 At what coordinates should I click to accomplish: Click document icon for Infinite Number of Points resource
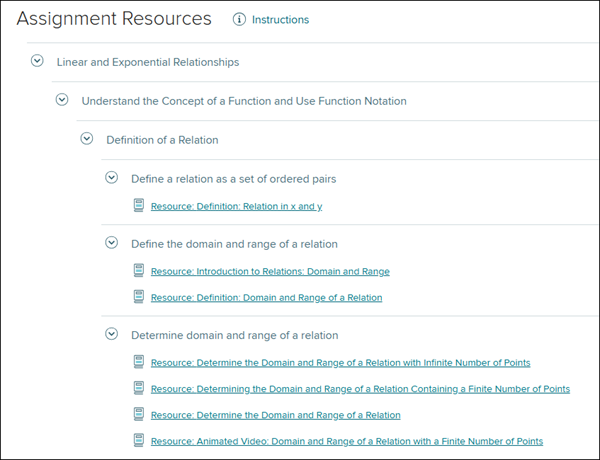(x=139, y=362)
